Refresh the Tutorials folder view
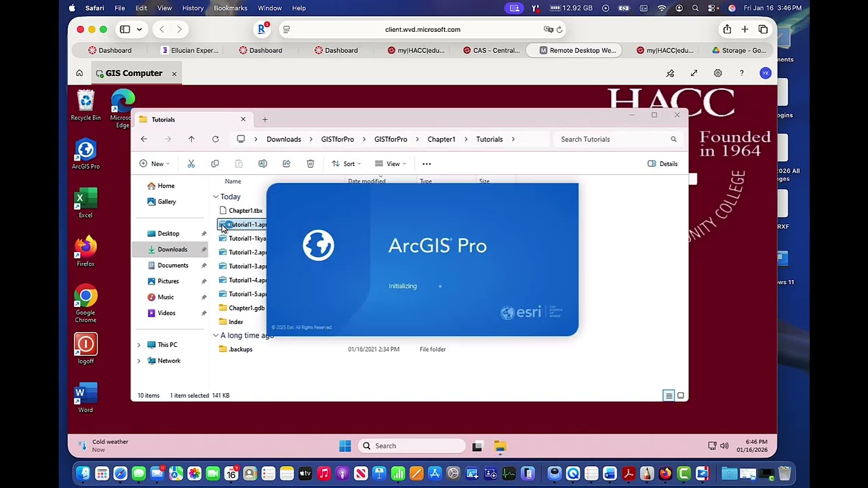Viewport: 868px width, 488px height. coord(216,139)
